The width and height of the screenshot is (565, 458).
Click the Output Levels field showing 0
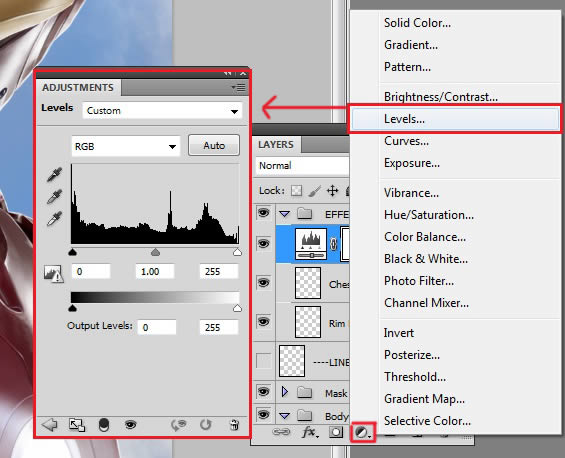pyautogui.click(x=157, y=327)
